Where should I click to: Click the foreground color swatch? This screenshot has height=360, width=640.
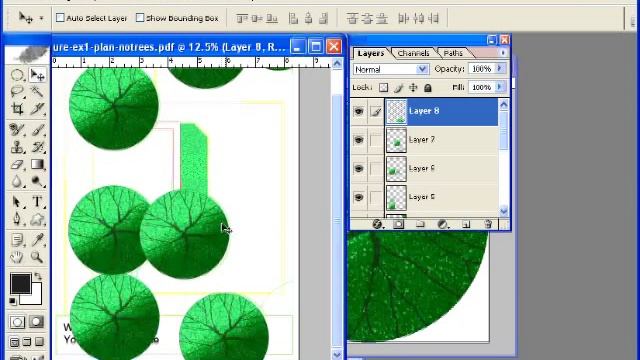click(20, 283)
